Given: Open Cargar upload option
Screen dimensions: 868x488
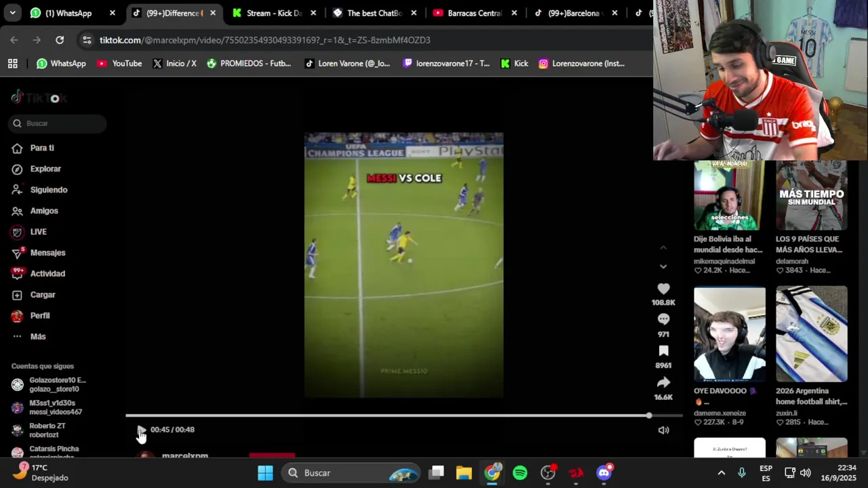Looking at the screenshot, I should coord(43,295).
